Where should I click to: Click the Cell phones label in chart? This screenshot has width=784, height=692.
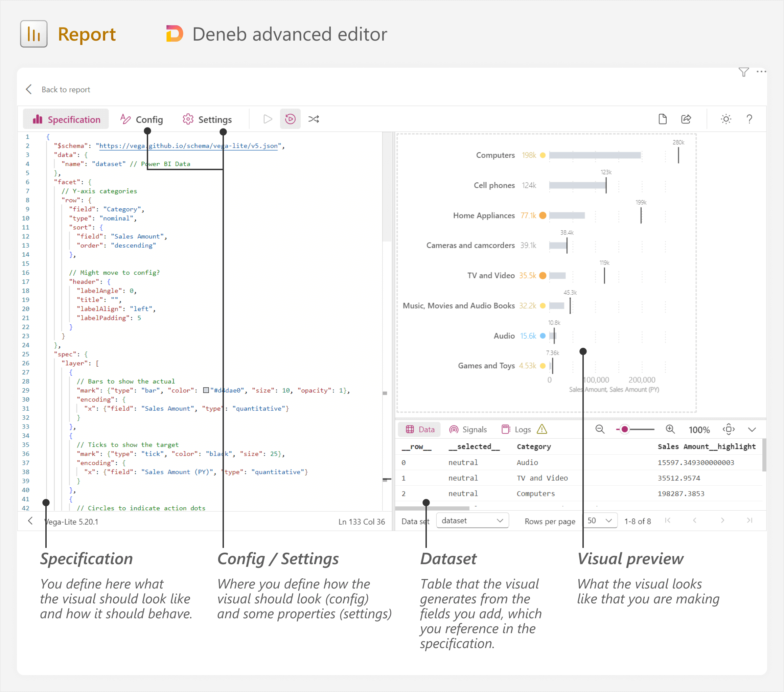click(494, 185)
